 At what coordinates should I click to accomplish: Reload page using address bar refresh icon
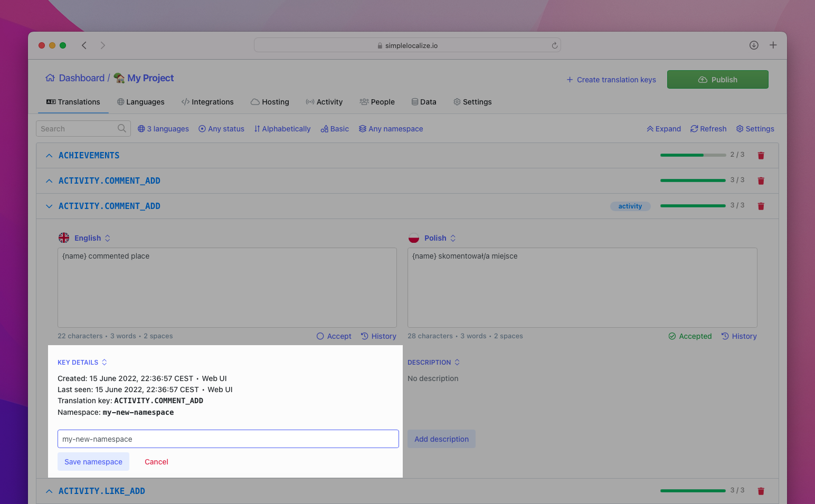555,45
